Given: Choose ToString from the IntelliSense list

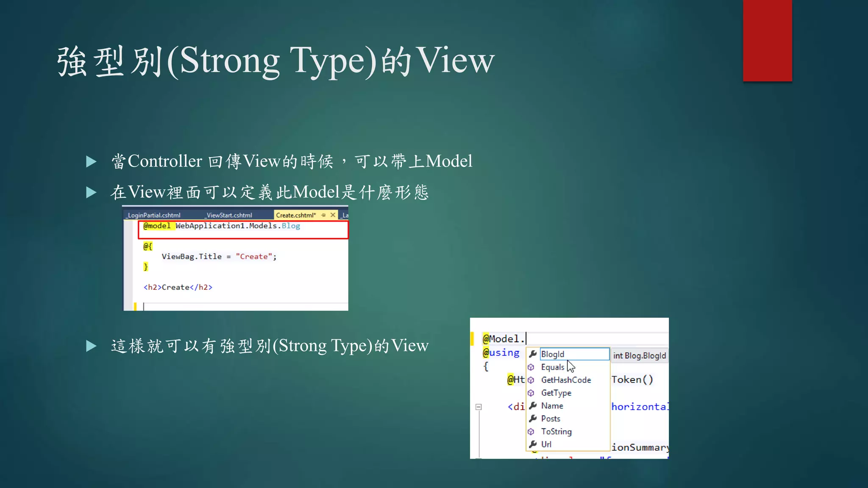Looking at the screenshot, I should click(556, 432).
